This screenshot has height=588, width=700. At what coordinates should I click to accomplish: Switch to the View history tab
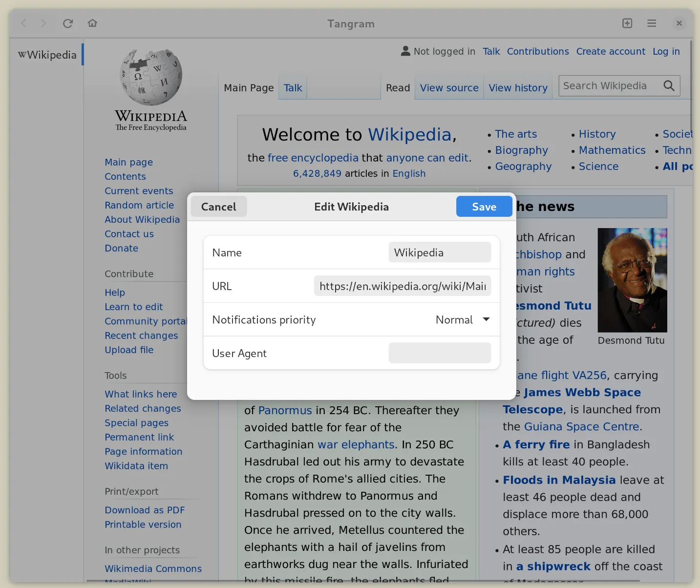(518, 88)
